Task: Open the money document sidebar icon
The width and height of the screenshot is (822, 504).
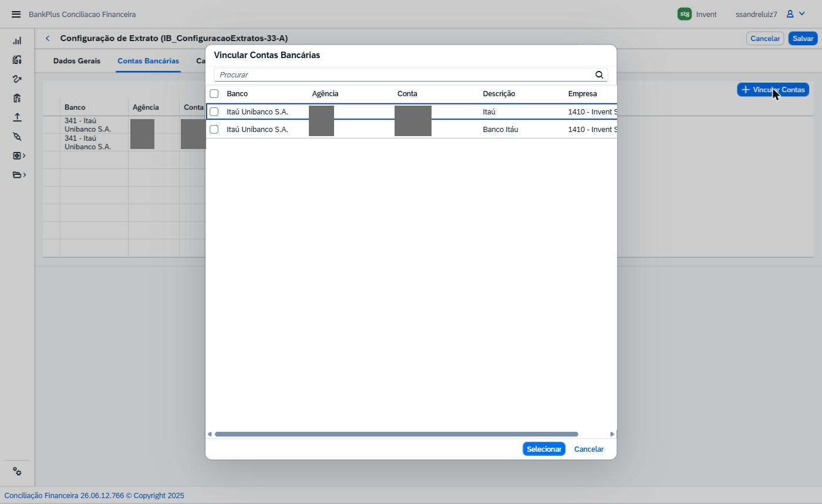Action: (17, 60)
